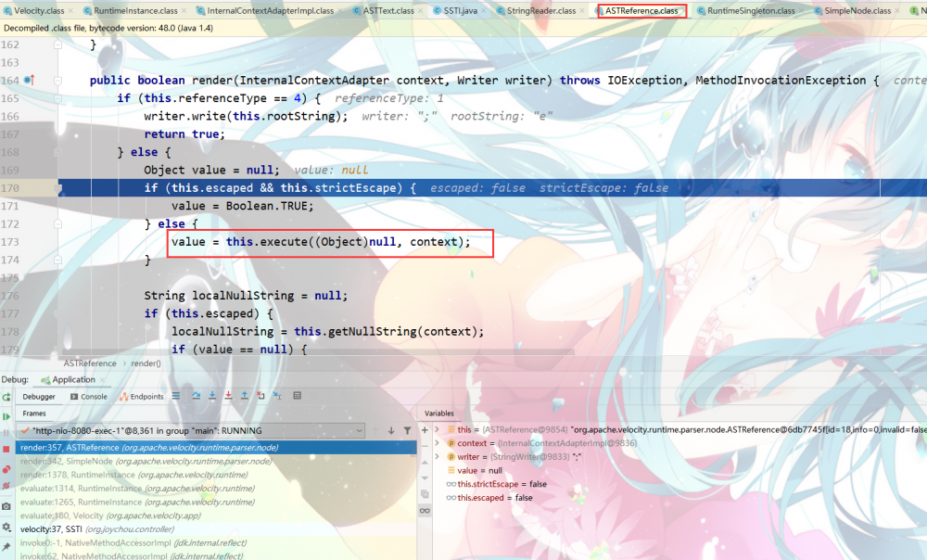
Task: Duplicate watch icon in Variables
Action: pos(425,494)
